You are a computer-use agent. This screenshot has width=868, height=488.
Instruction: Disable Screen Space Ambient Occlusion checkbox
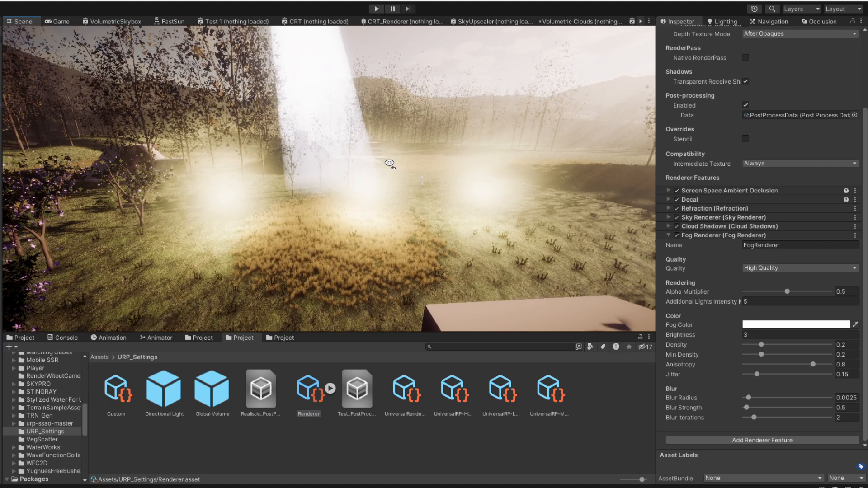point(677,191)
